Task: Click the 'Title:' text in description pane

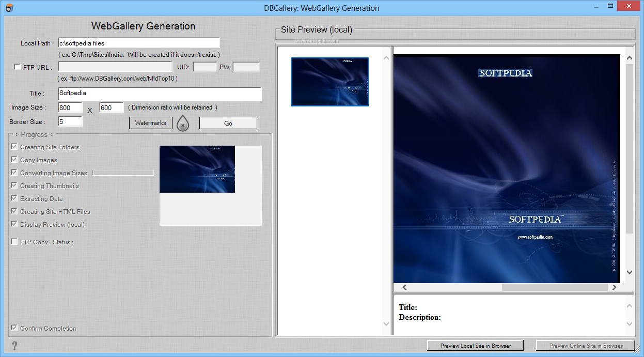Action: [408, 307]
